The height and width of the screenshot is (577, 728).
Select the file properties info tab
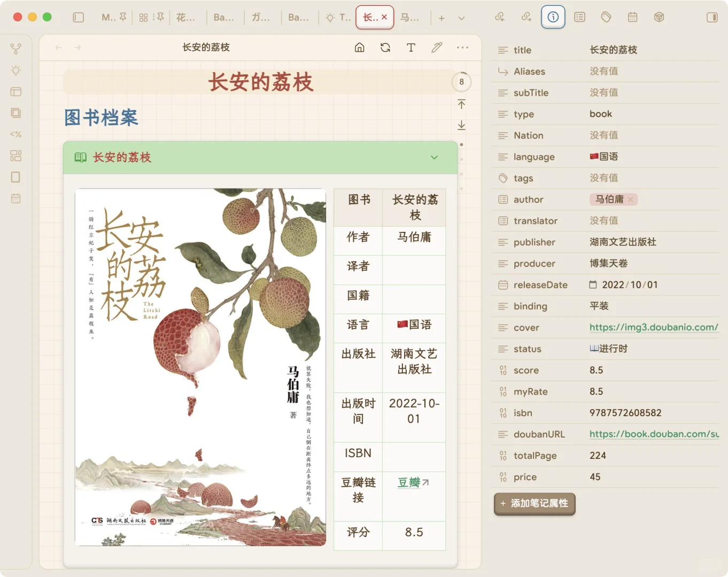(553, 17)
